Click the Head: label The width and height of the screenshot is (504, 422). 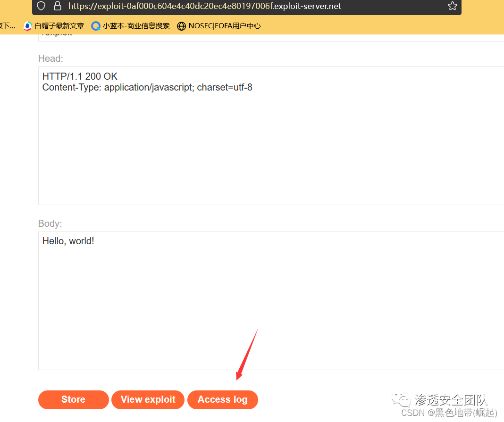tap(50, 58)
